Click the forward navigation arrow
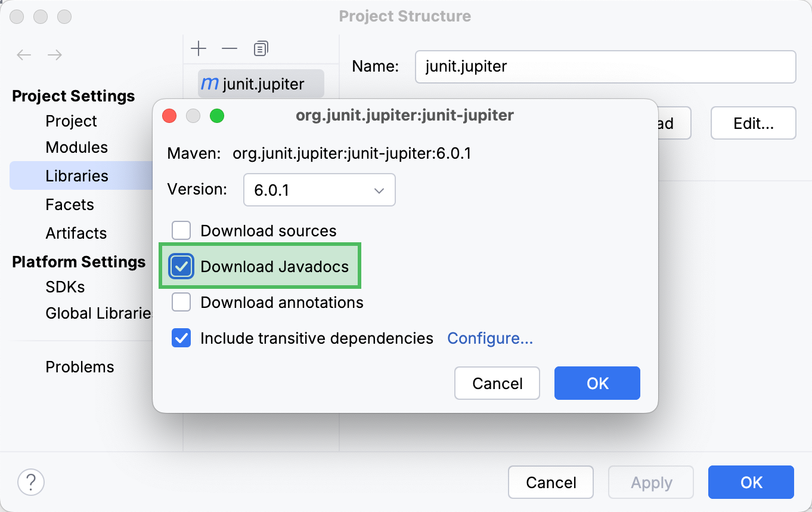Screen dimensions: 812x512 pos(55,55)
